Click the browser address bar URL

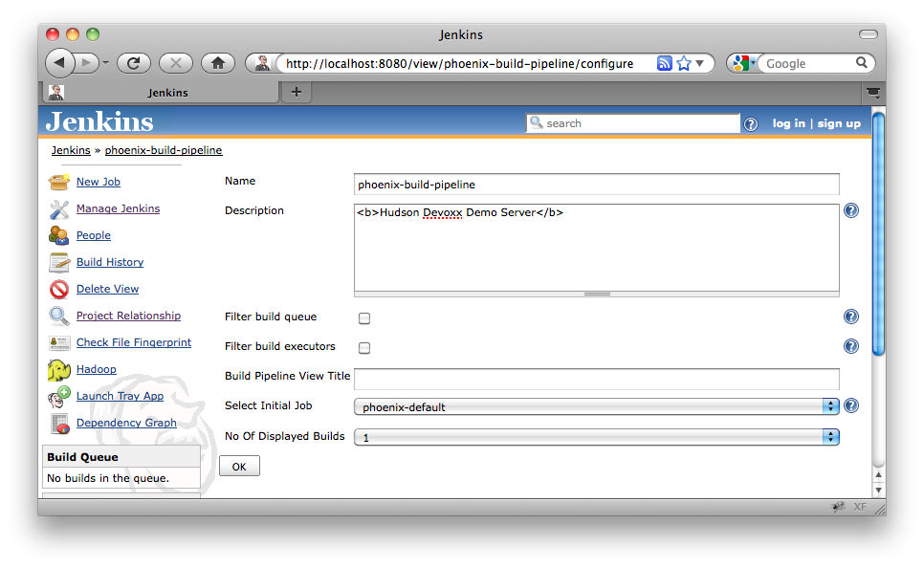(x=460, y=64)
